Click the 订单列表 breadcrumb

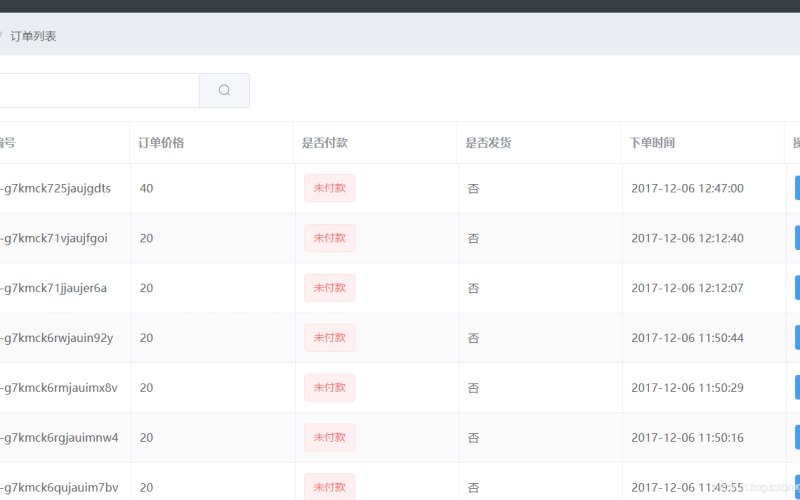pyautogui.click(x=33, y=36)
